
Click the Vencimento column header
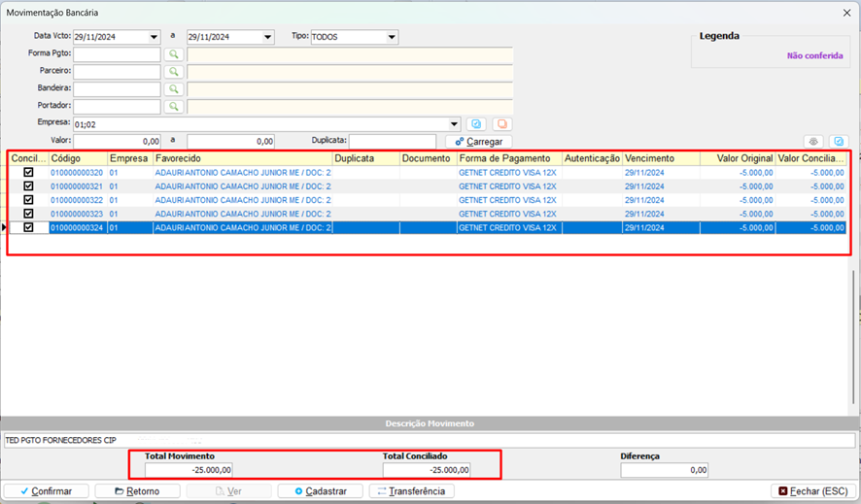(x=659, y=158)
